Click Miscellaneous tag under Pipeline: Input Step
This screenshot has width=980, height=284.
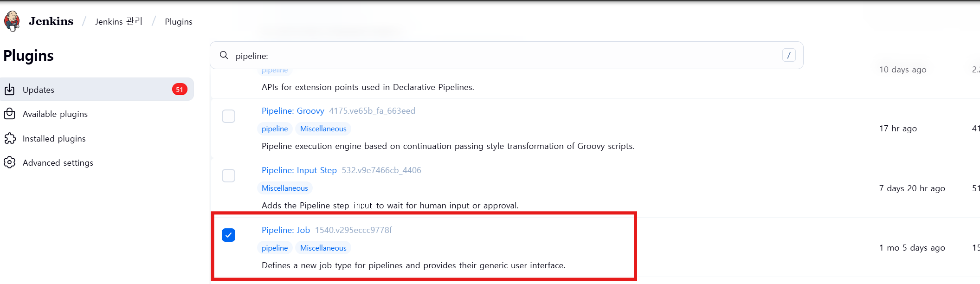coord(285,188)
